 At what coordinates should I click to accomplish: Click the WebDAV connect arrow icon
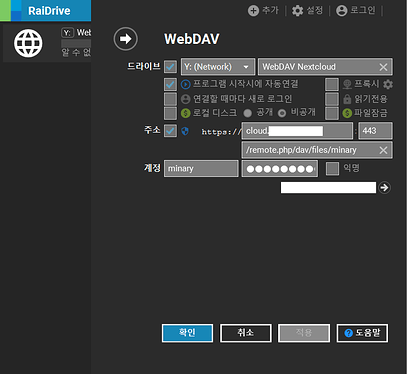pyautogui.click(x=125, y=39)
